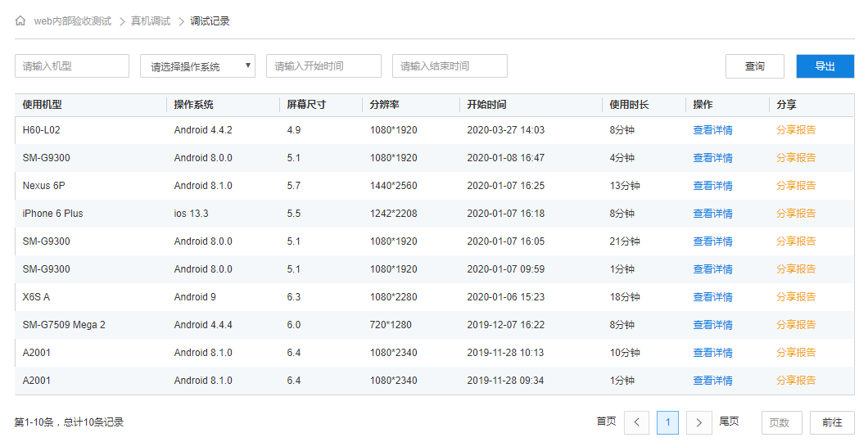Focus the 请输入结束时间 field
The height and width of the screenshot is (442, 868).
click(x=450, y=65)
